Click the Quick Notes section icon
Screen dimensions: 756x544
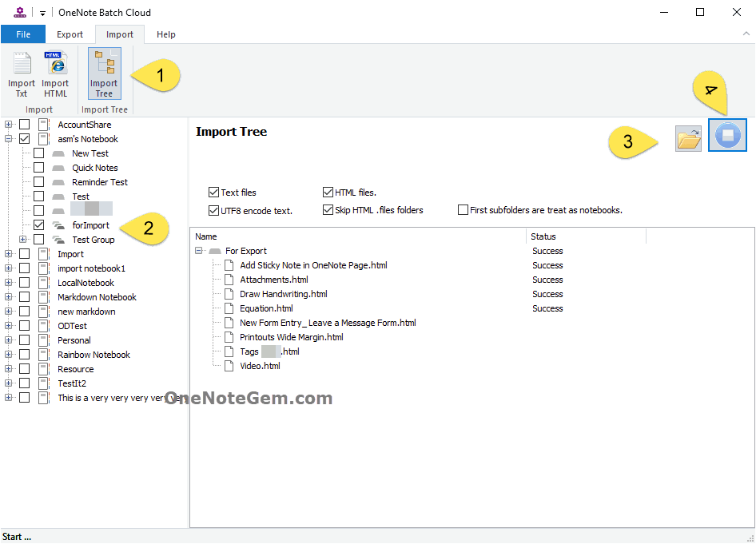58,168
